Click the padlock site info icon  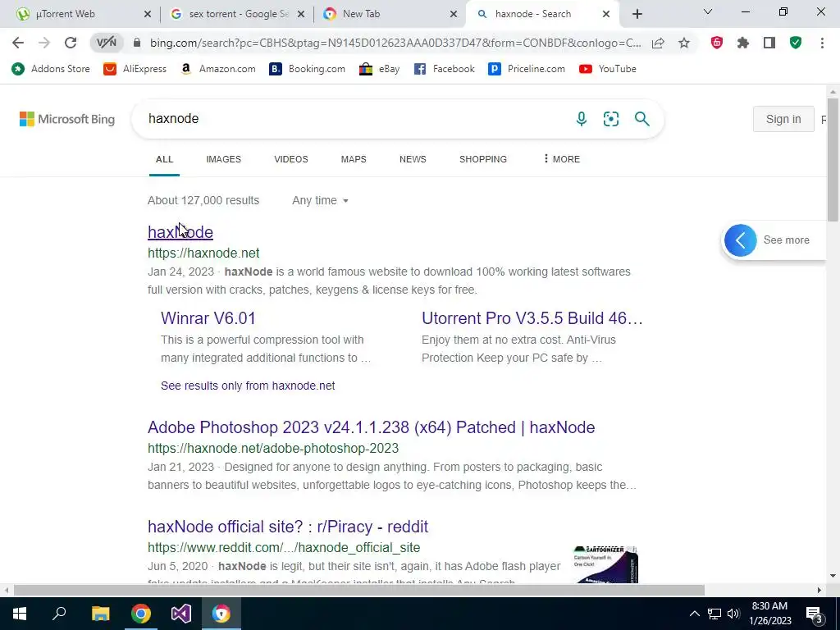tap(137, 43)
